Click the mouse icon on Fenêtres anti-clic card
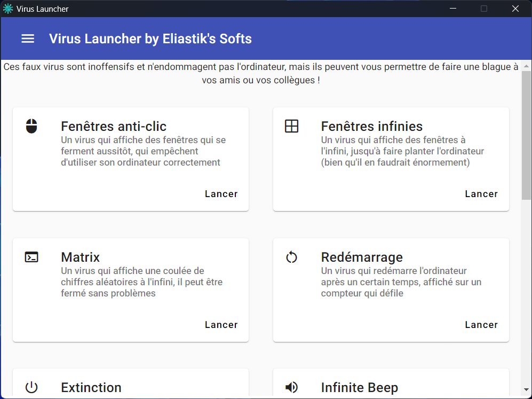This screenshot has width=532, height=399. click(31, 126)
